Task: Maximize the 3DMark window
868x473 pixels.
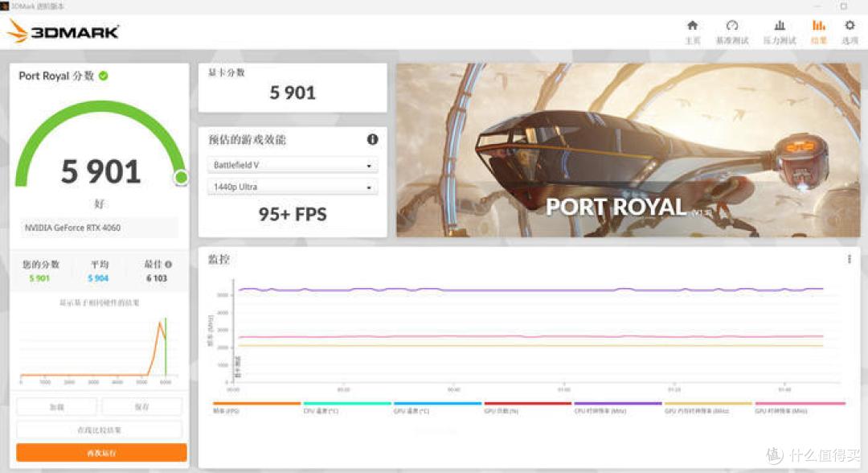Action: tap(844, 6)
